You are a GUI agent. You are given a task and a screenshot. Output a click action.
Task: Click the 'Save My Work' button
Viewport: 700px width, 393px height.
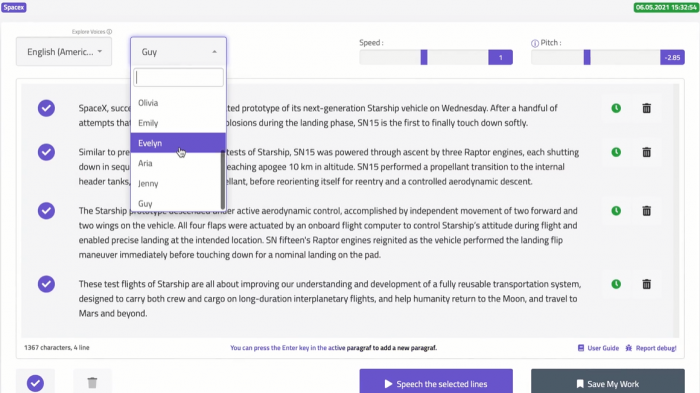click(x=608, y=383)
